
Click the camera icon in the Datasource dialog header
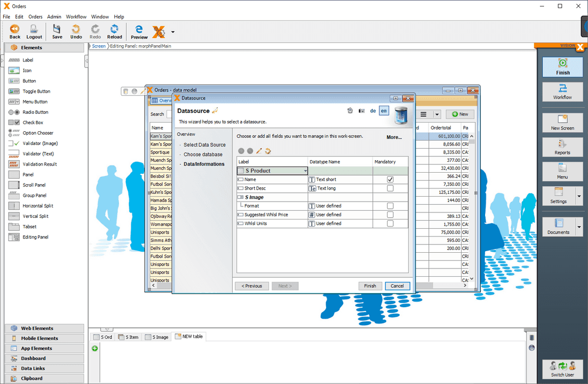tap(361, 111)
